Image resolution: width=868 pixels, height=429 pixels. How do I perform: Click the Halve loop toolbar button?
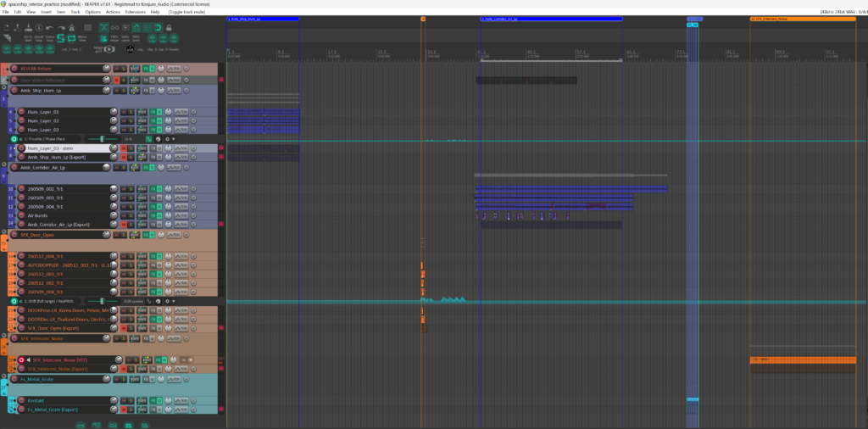(50, 38)
